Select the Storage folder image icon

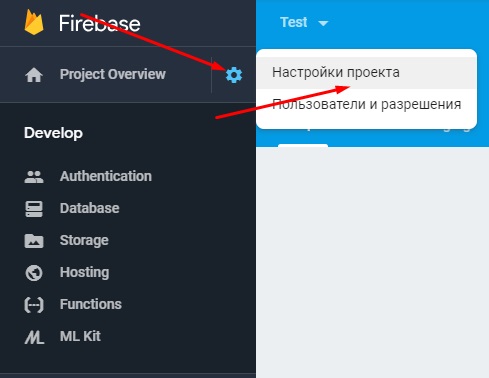[34, 241]
